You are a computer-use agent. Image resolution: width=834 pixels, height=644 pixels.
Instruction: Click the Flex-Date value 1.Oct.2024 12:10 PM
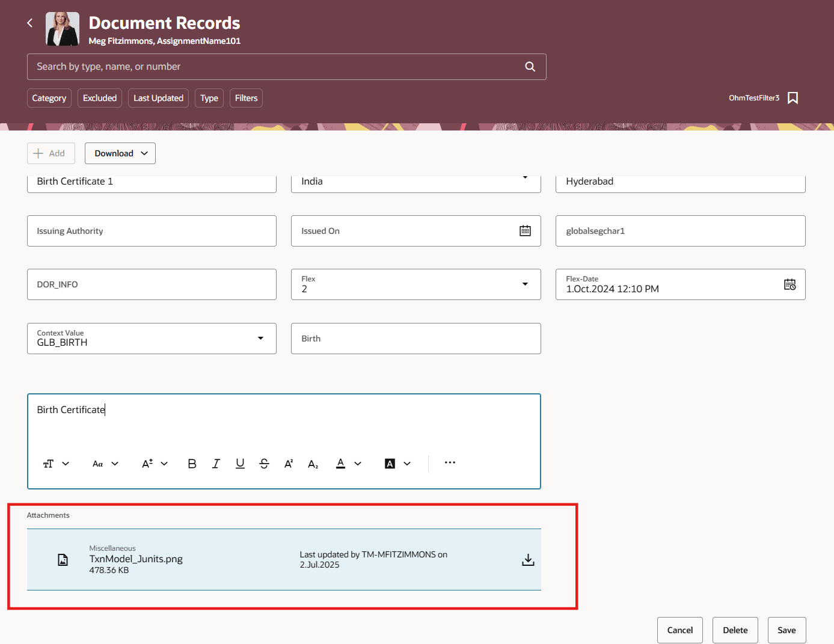612,289
